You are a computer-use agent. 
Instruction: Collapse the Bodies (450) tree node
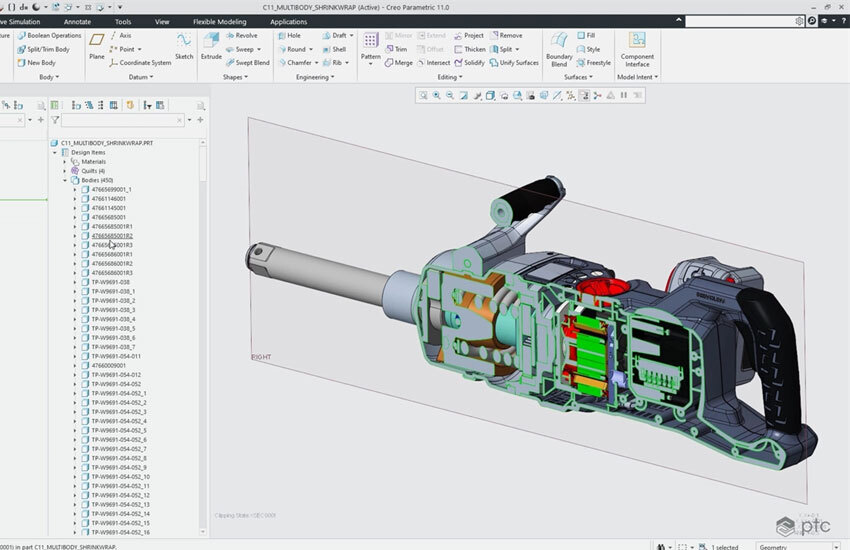coord(65,180)
